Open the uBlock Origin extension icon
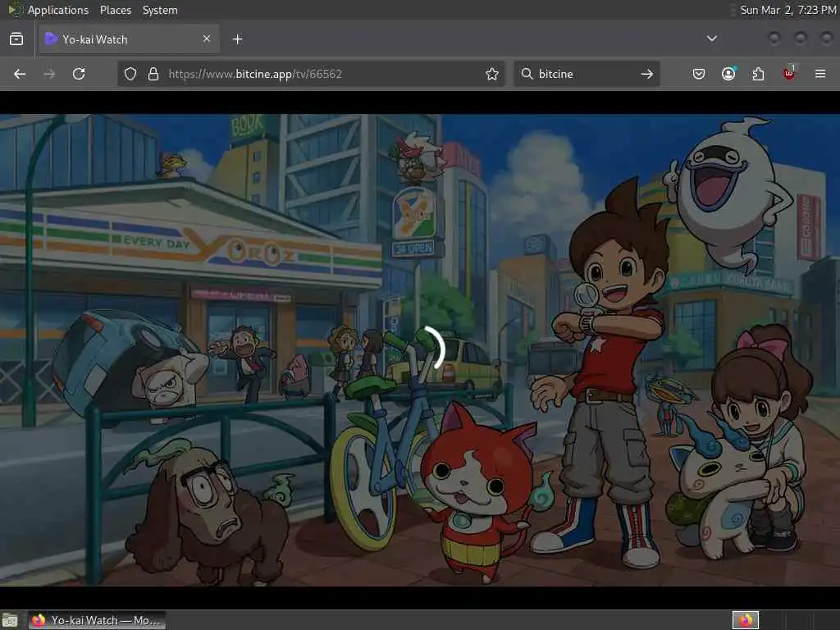Screen dimensions: 840x630 [x=789, y=73]
